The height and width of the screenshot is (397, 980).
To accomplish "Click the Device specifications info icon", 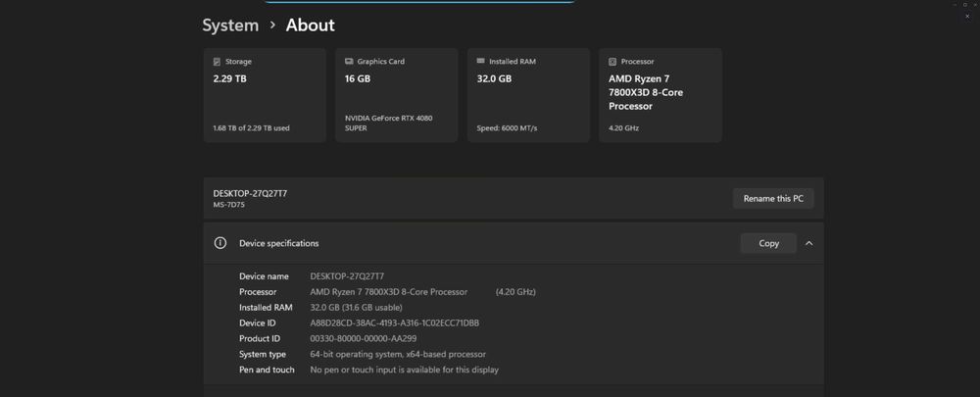I will click(220, 243).
